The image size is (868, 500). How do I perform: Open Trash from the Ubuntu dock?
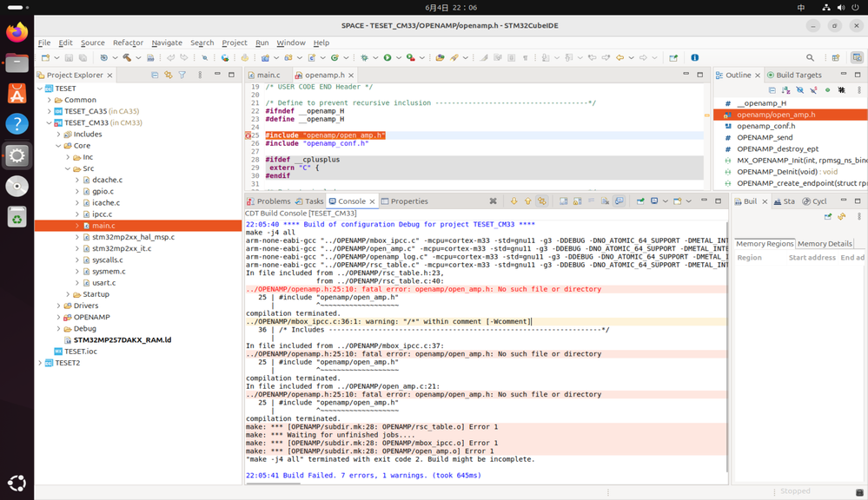[17, 217]
